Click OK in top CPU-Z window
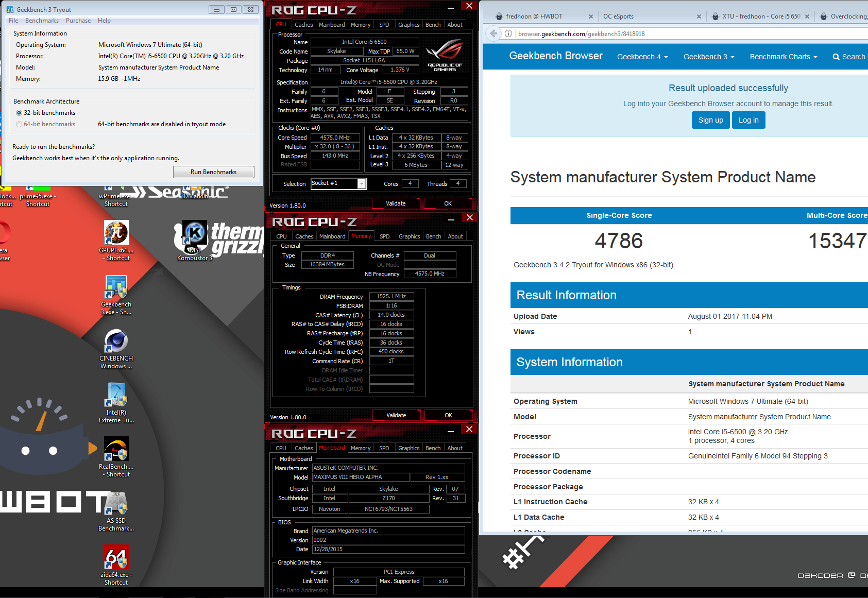The width and height of the screenshot is (868, 598). coord(448,203)
